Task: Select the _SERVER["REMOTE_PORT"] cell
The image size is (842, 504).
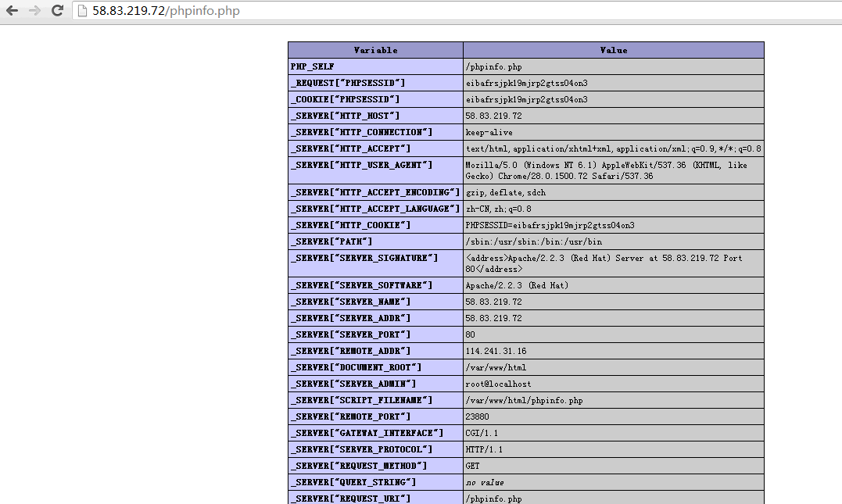Action: (375, 416)
